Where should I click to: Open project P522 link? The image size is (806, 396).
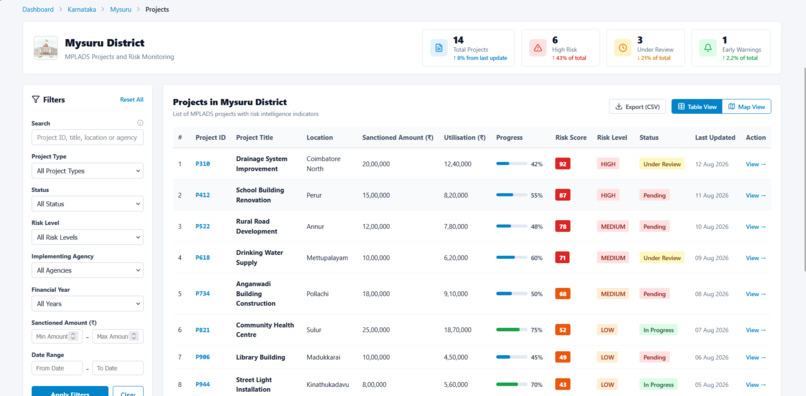(x=203, y=226)
